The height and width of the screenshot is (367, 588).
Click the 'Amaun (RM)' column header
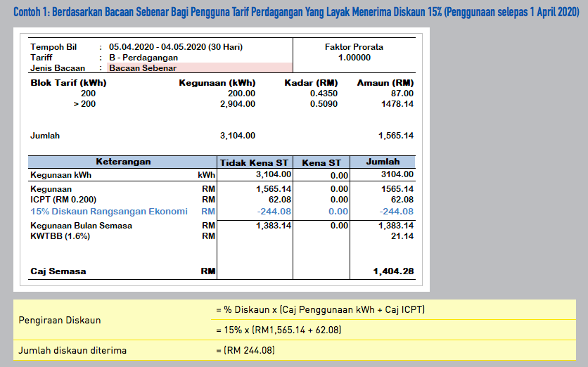point(385,83)
